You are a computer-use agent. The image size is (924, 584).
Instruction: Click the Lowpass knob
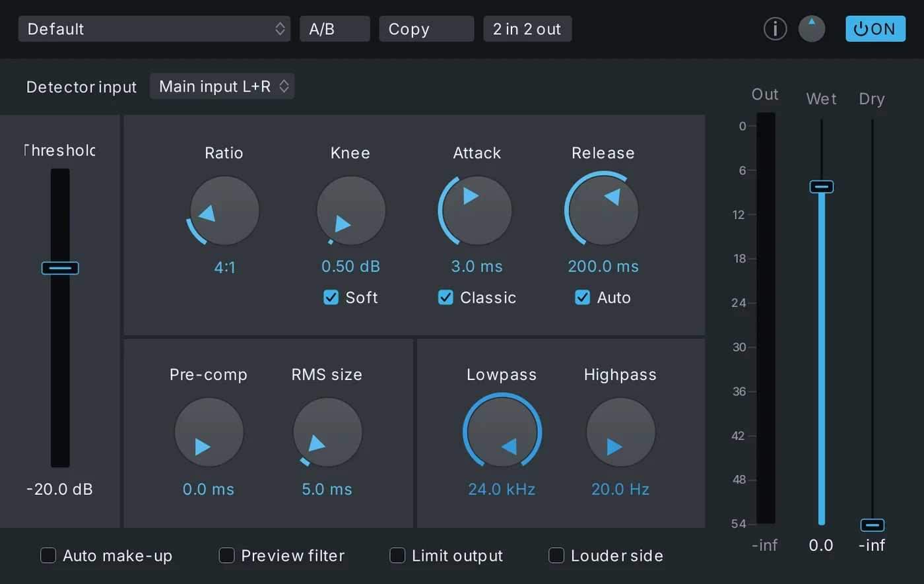click(502, 433)
